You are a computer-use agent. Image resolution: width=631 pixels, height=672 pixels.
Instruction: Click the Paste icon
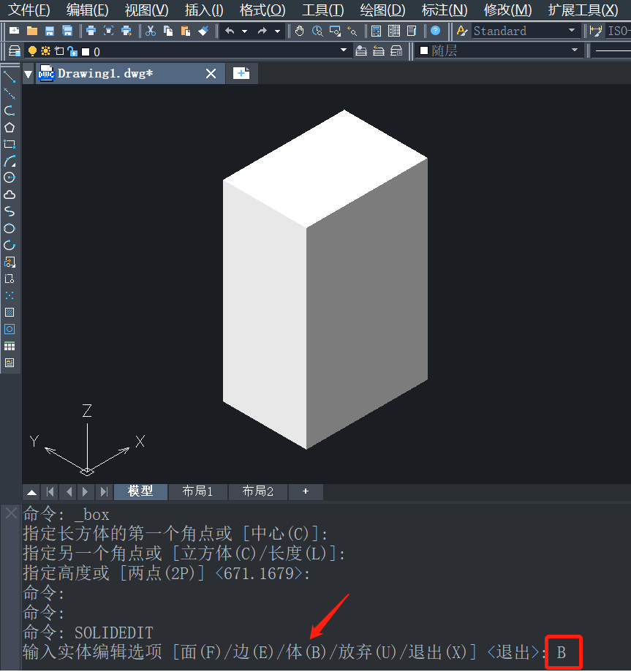click(x=186, y=31)
